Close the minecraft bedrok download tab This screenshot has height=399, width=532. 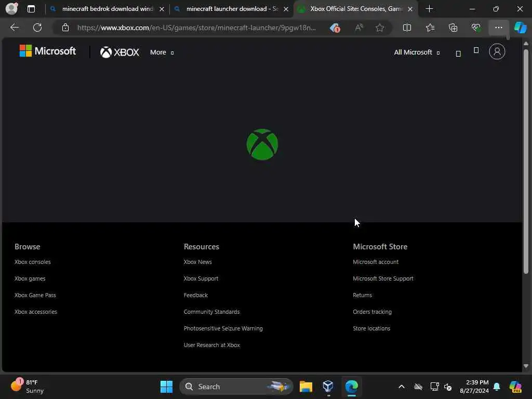click(162, 9)
